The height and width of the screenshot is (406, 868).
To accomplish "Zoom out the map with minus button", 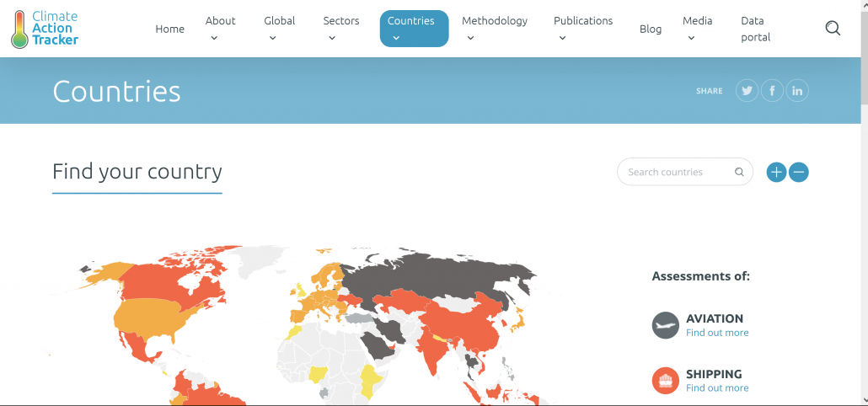I will pos(798,172).
